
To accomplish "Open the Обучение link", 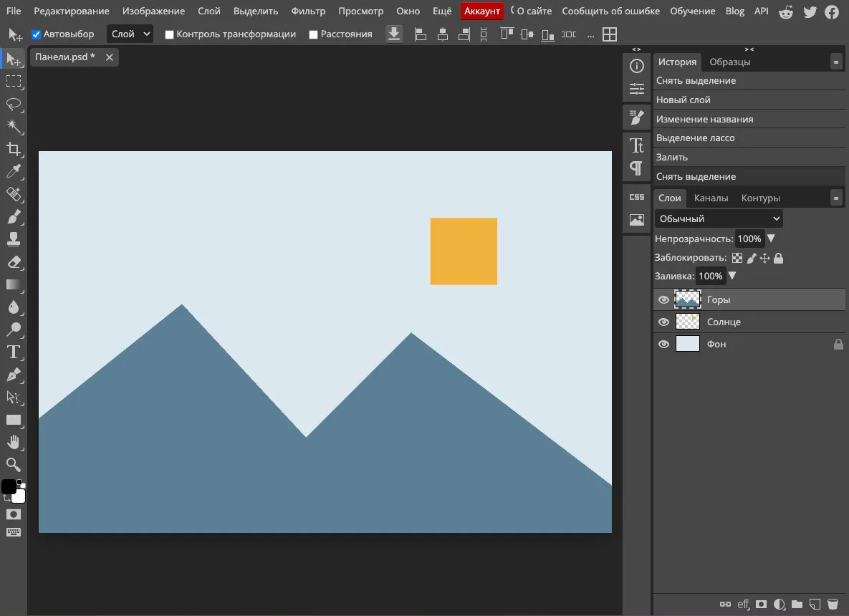I will click(x=693, y=11).
